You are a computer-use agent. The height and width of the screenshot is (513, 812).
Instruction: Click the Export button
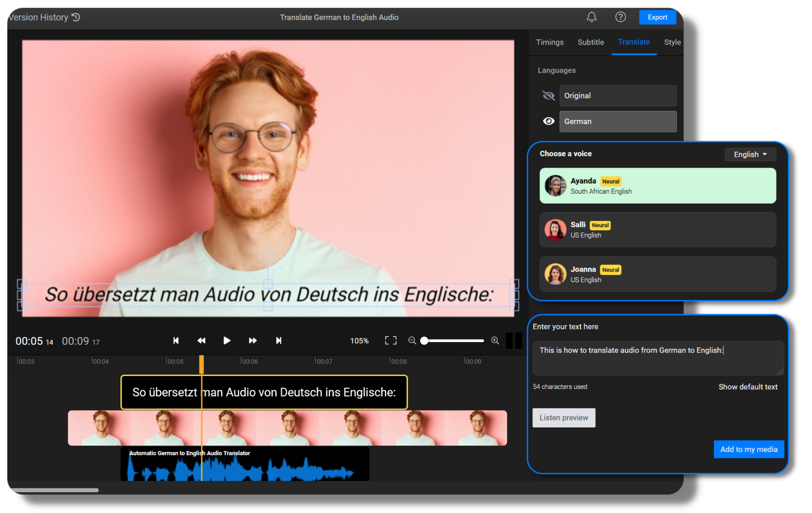[657, 17]
